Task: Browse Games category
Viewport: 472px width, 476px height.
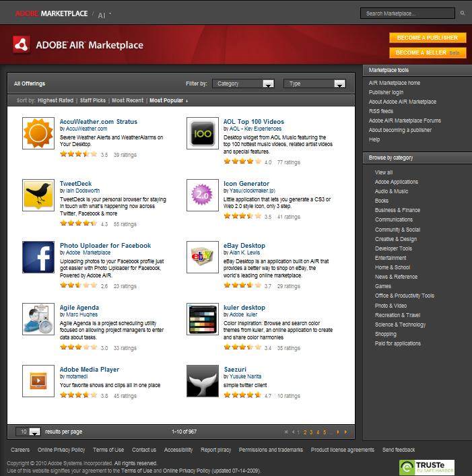Action: [x=382, y=286]
